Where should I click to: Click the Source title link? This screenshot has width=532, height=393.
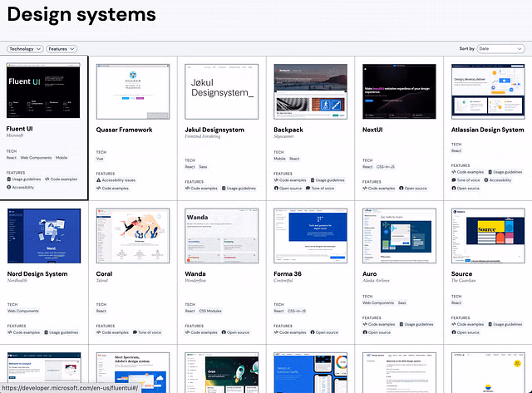[462, 273]
